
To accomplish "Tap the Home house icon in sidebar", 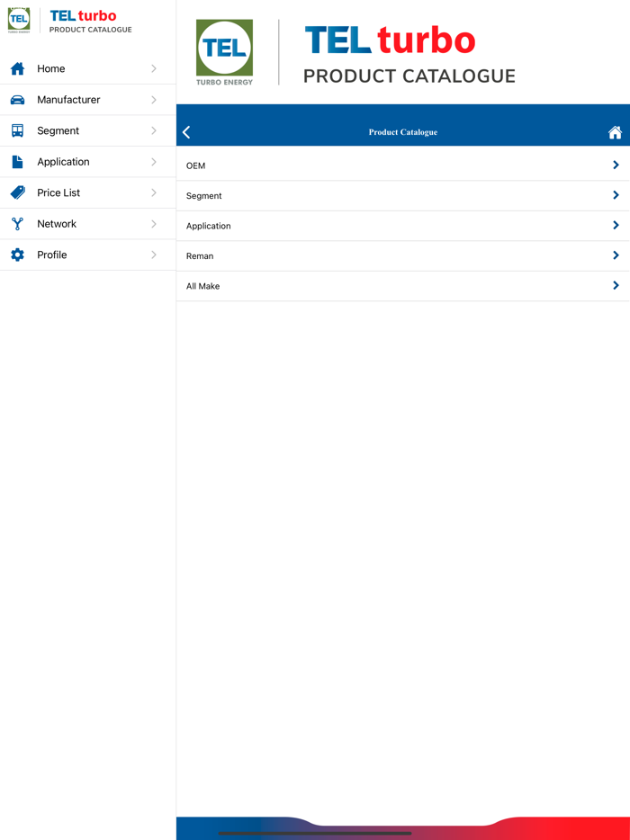I will [18, 68].
